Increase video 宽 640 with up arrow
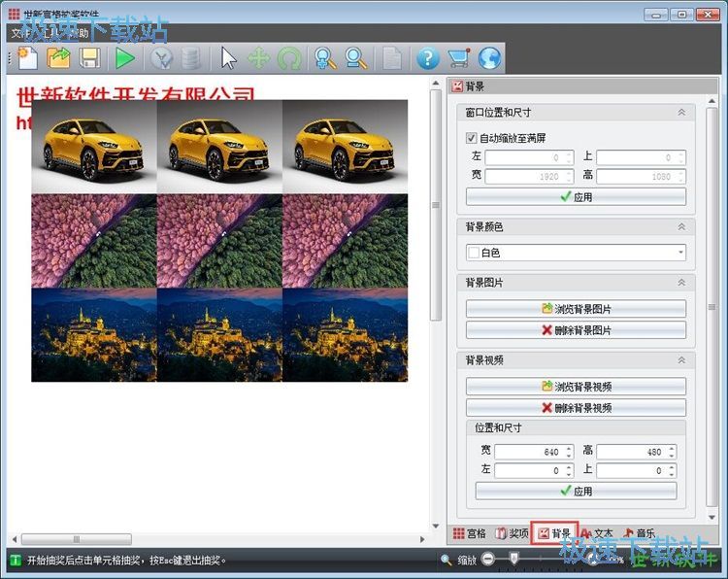Screen dimensions: 728x579 point(569,449)
